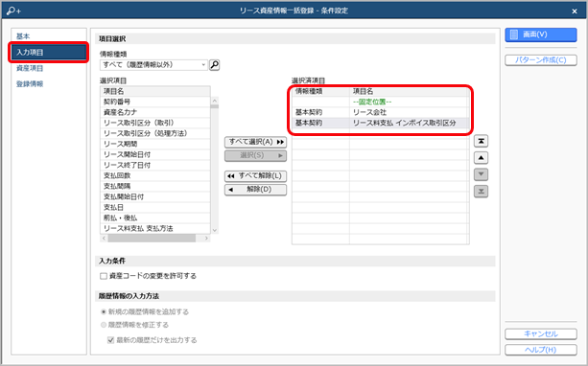Click scroll-up arrow of 選択項目 list

coord(215,101)
